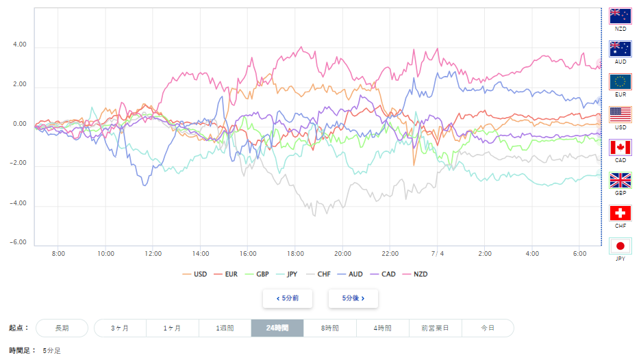
Task: Select the CAD flag icon
Action: [620, 148]
